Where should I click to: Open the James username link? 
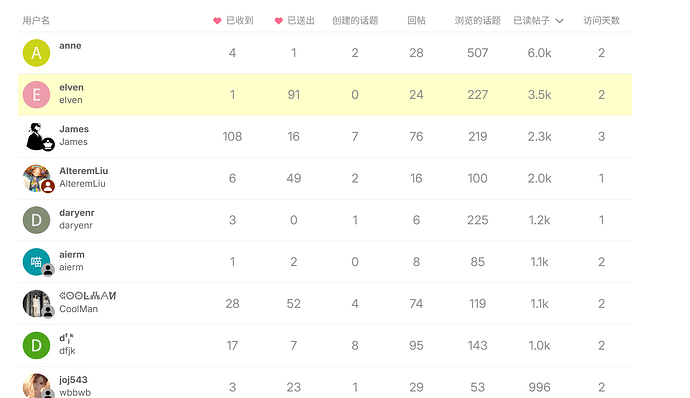[x=74, y=129]
